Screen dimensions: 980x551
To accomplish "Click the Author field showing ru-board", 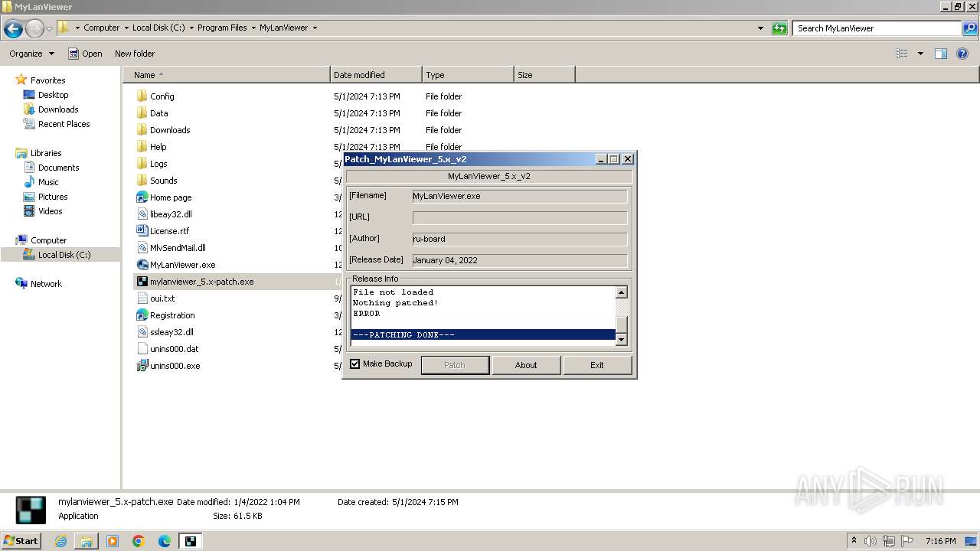I will pos(520,239).
